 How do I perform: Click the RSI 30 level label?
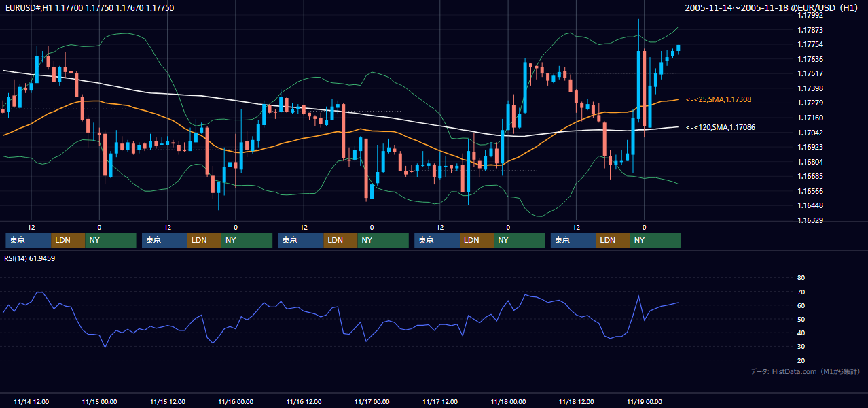pos(801,347)
